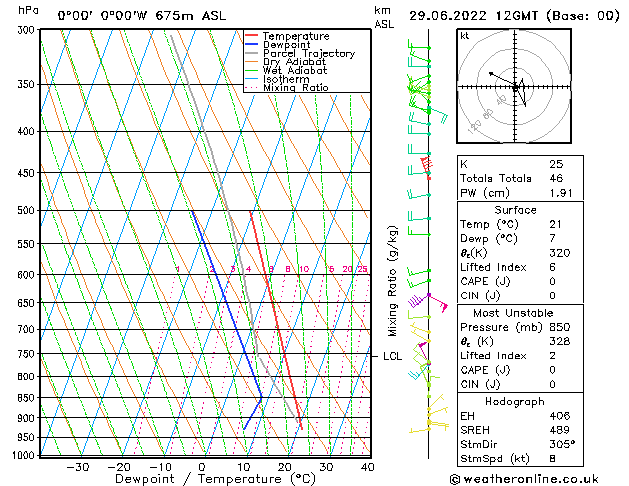The image size is (629, 486).
Task: Click the 'K' index value 25
Action: (556, 164)
